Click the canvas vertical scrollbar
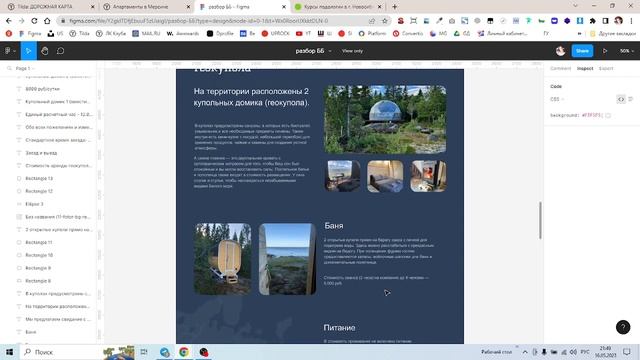640x360 pixels. point(540,220)
